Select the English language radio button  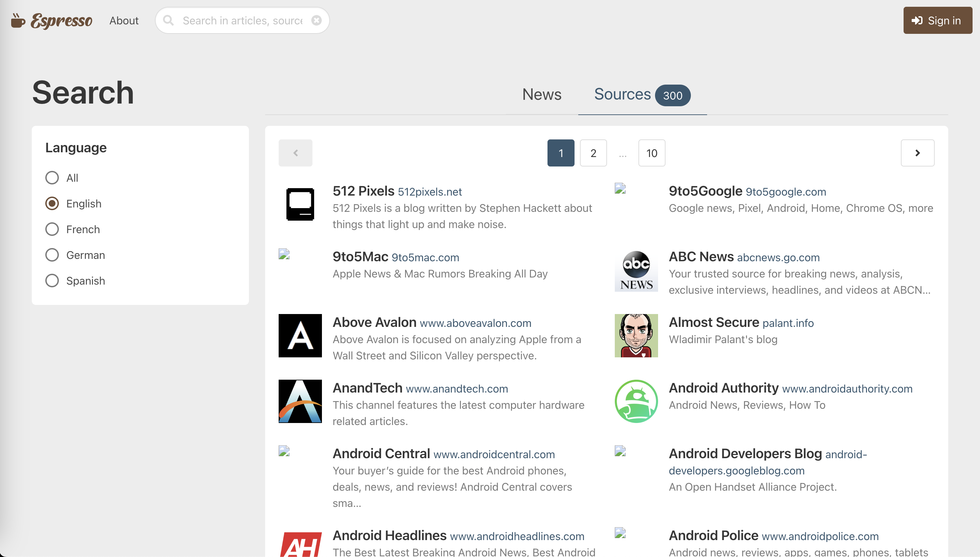[x=52, y=203]
